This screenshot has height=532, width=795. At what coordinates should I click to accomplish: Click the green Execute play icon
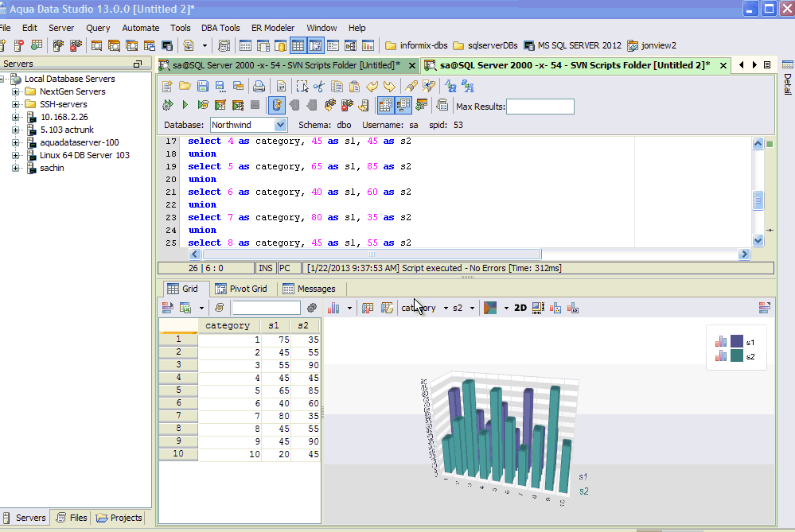pyautogui.click(x=185, y=105)
